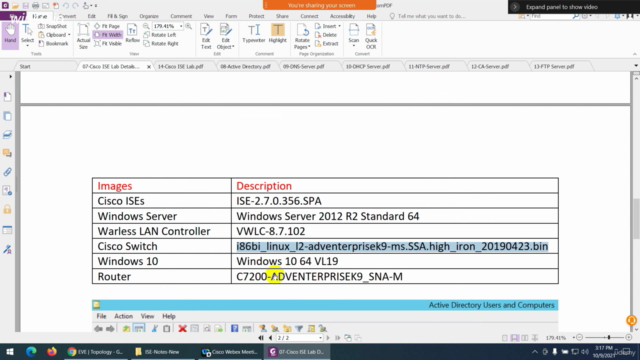640x360 pixels.
Task: Switch to 08-Active Directory.pdf tab
Action: coord(245,66)
